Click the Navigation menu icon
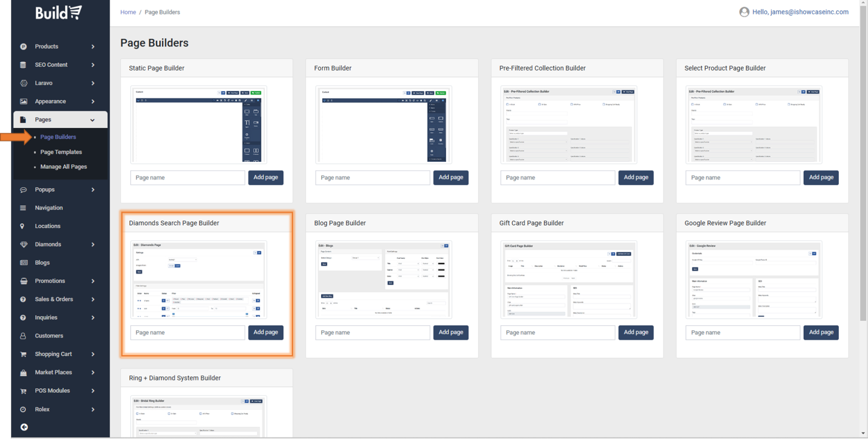868x439 pixels. click(23, 208)
